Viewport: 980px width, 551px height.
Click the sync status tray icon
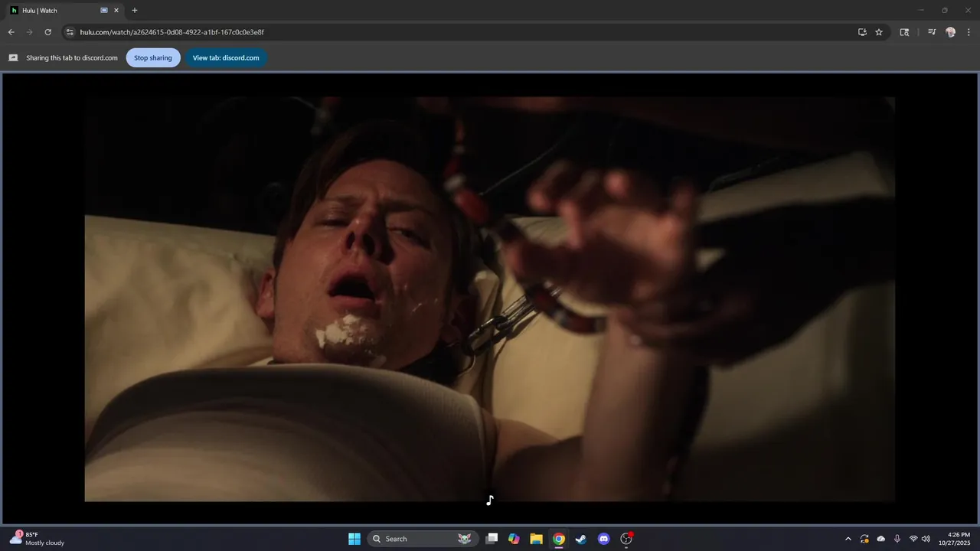tap(864, 539)
